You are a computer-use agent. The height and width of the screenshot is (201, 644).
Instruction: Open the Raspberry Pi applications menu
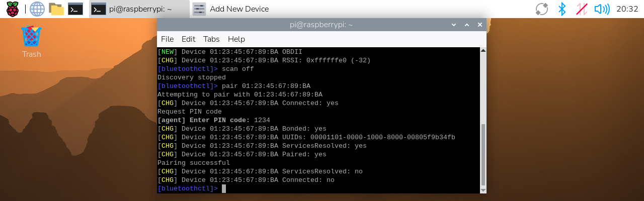12,9
